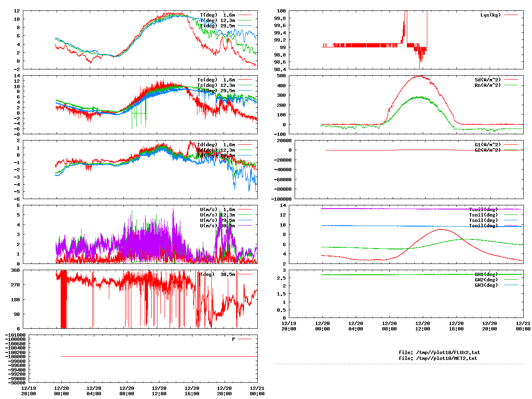
Task: Click the '270' wind direction axis value
Action: pyautogui.click(x=15, y=285)
